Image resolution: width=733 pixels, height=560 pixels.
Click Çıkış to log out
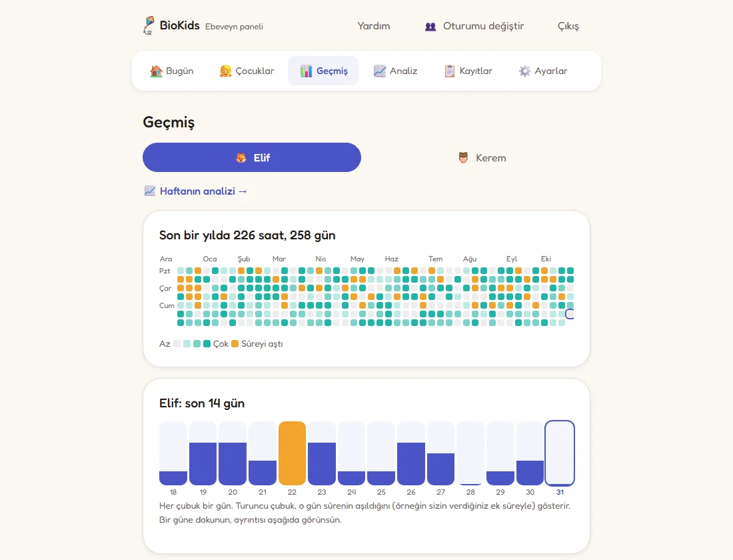[568, 26]
